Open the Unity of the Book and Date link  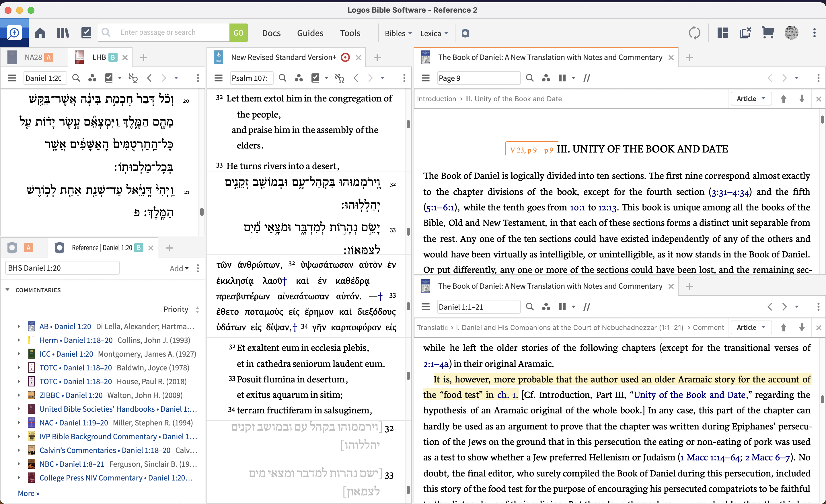[x=689, y=395]
